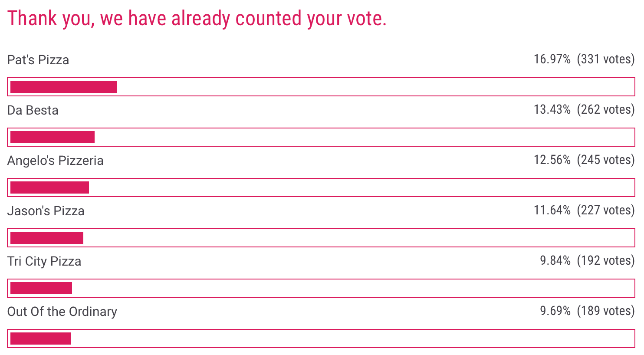Click the Pat's Pizza filled progress bar

point(63,87)
